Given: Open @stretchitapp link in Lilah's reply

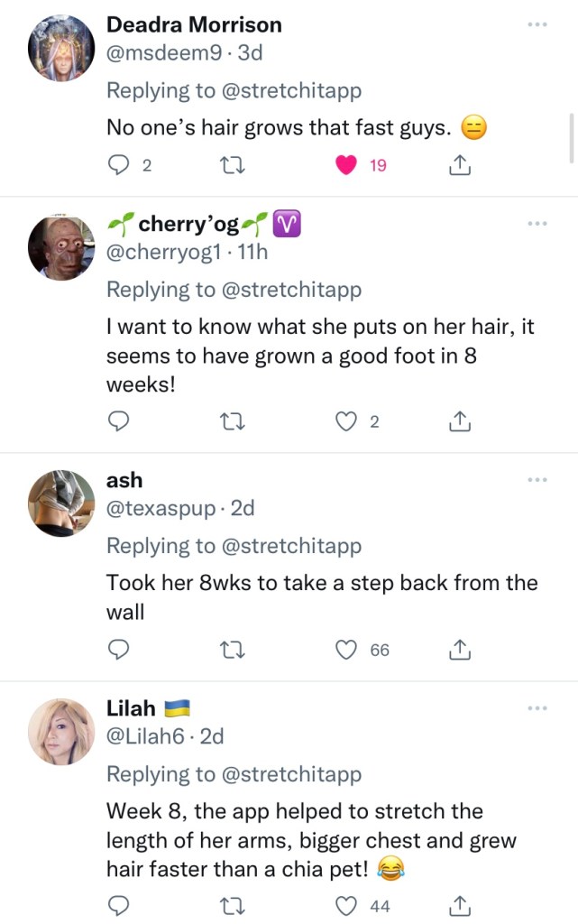Looking at the screenshot, I should pyautogui.click(x=292, y=774).
